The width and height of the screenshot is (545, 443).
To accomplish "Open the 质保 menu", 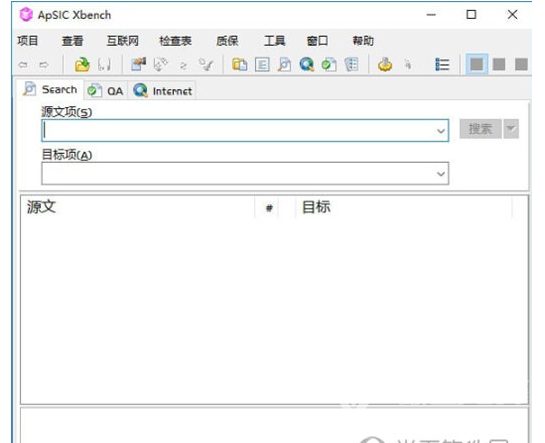I will point(227,41).
